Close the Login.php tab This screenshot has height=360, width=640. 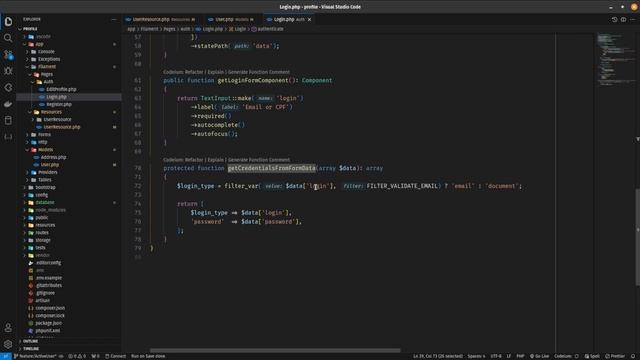(x=309, y=19)
